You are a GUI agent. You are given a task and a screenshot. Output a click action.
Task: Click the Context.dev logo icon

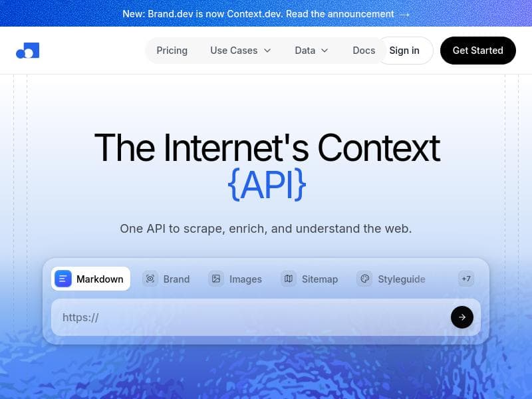27,50
